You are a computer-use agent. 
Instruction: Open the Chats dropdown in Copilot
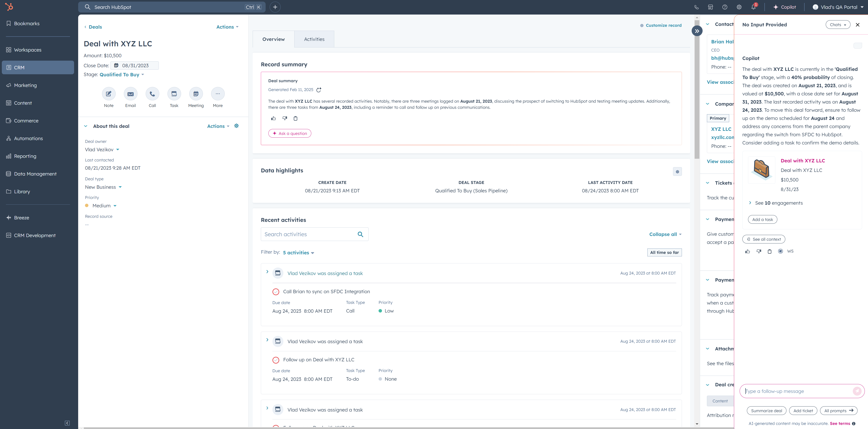tap(838, 25)
